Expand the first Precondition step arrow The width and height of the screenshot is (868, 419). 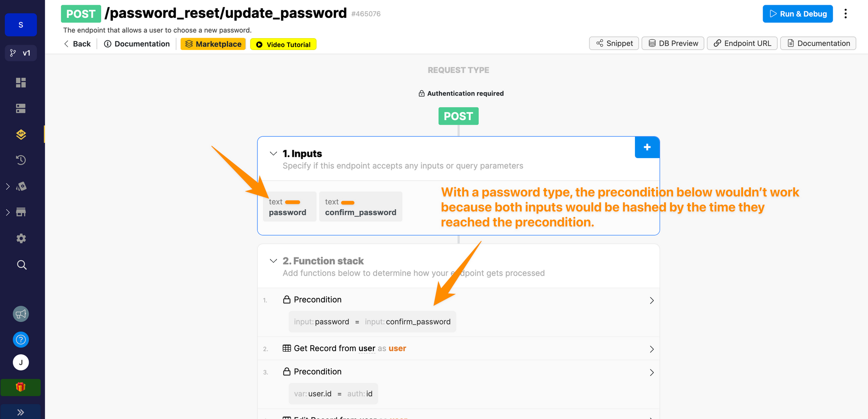tap(651, 300)
